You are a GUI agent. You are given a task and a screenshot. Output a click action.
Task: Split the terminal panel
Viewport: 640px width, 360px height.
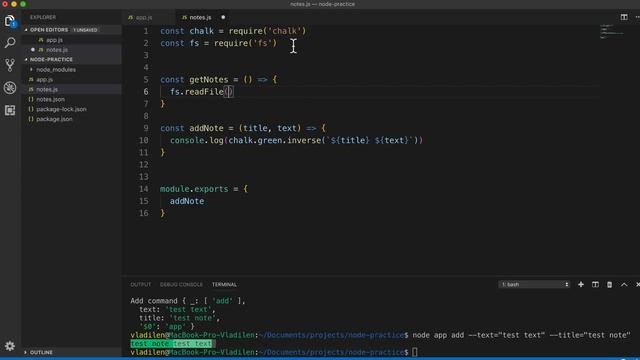pyautogui.click(x=595, y=284)
